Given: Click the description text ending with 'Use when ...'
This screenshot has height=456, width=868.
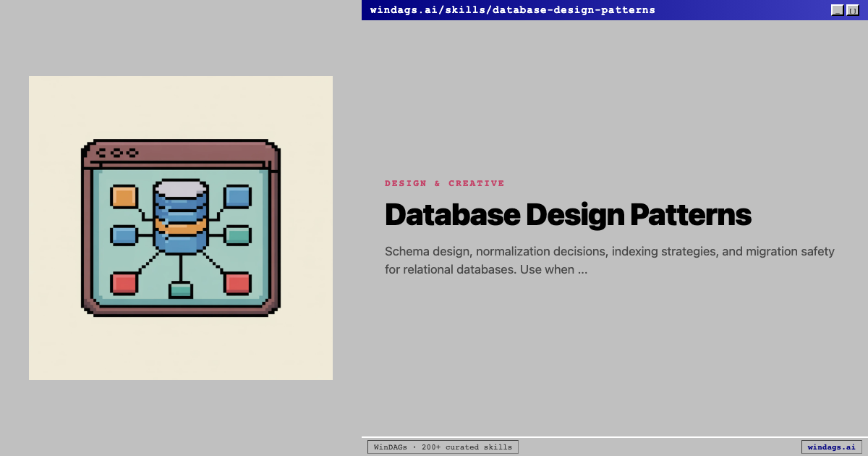Looking at the screenshot, I should [x=609, y=260].
